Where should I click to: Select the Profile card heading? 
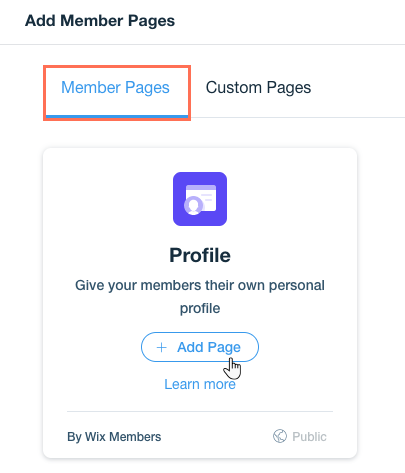(200, 255)
